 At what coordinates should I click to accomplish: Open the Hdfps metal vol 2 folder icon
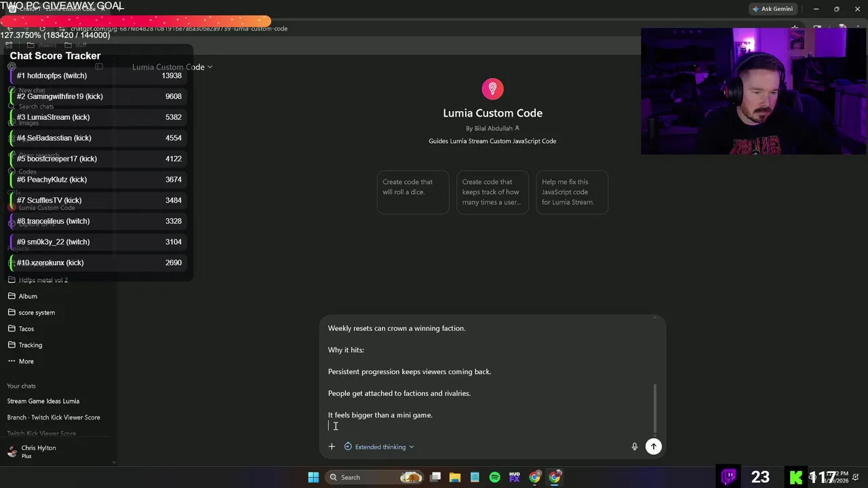(12, 280)
